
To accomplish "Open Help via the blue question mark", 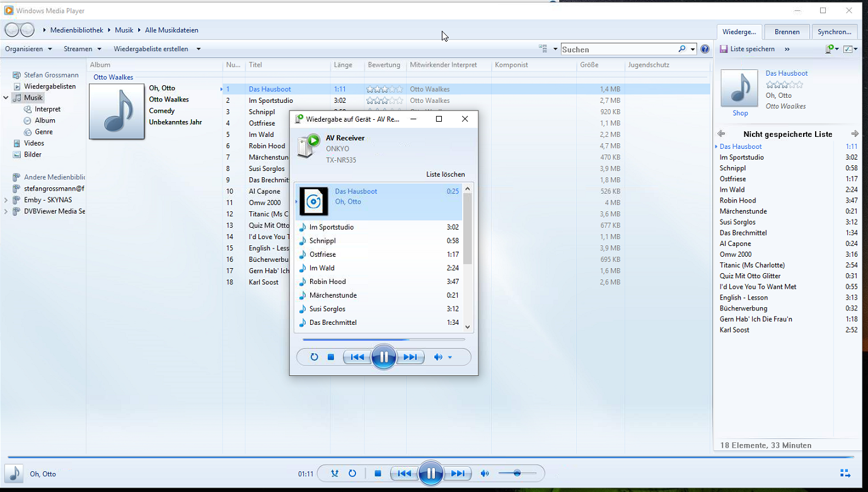I will 705,49.
